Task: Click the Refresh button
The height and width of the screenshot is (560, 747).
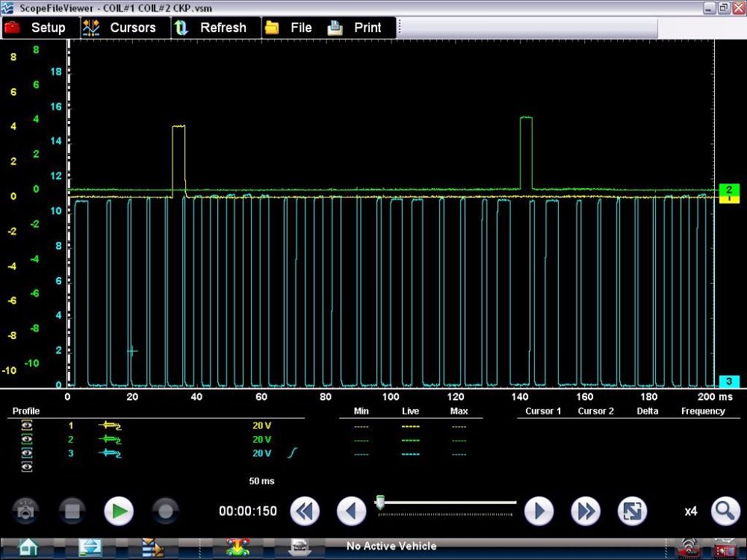Action: click(x=211, y=28)
